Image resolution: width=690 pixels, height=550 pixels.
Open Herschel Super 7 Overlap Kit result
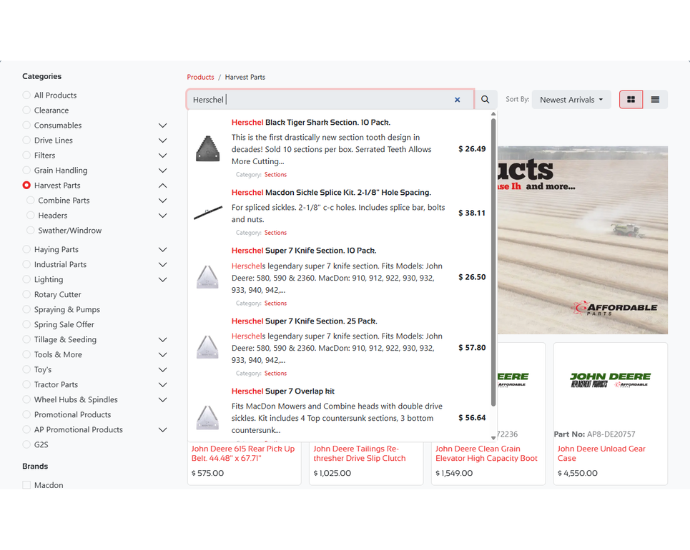click(283, 391)
